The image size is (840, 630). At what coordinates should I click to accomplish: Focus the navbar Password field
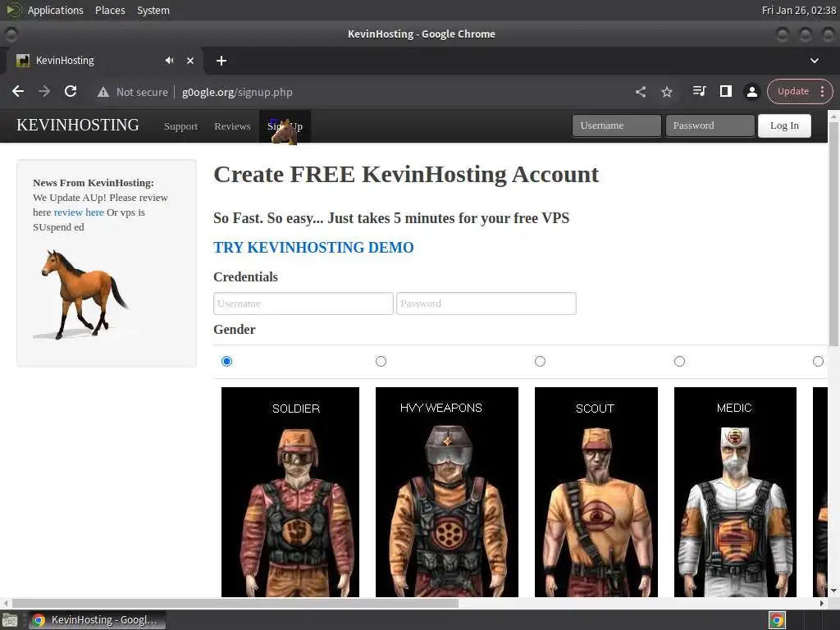(x=710, y=126)
